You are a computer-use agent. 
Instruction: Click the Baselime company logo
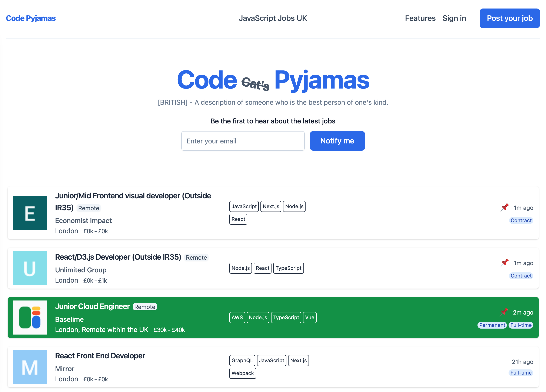(30, 318)
